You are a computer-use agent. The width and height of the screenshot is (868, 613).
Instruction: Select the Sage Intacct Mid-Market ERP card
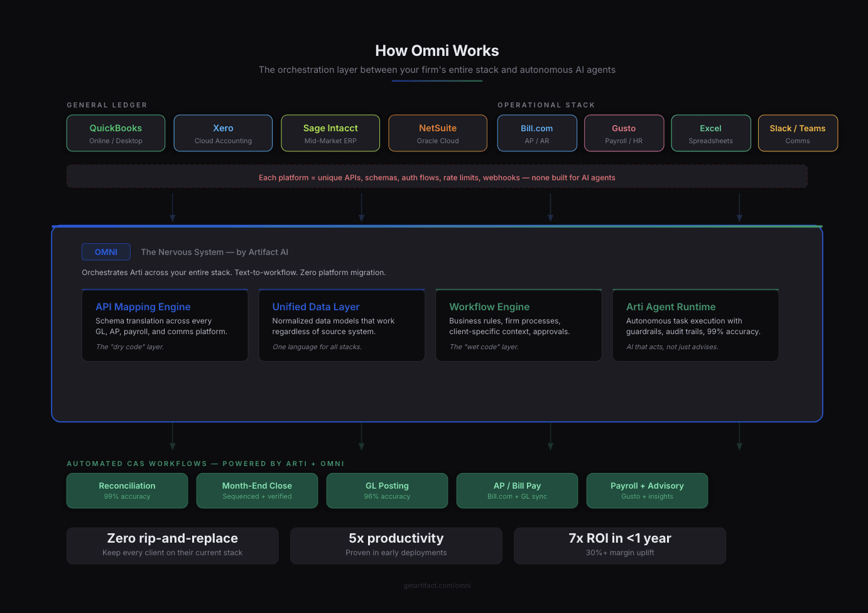click(330, 133)
